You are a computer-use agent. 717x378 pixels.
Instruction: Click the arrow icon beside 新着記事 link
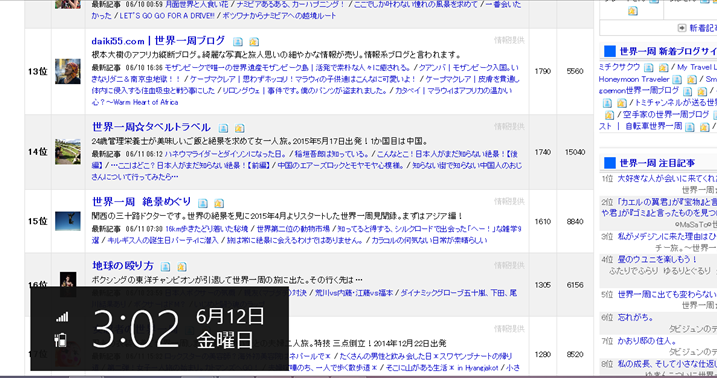[682, 28]
